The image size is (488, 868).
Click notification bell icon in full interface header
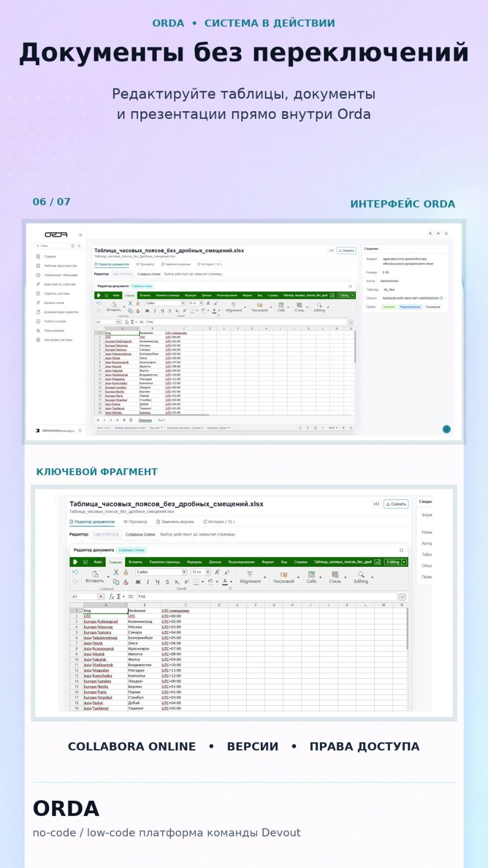click(446, 233)
